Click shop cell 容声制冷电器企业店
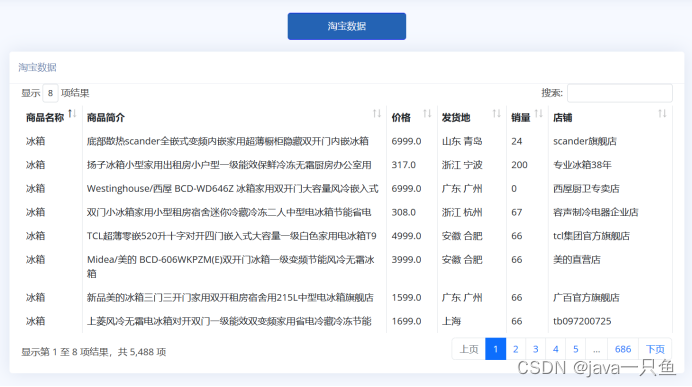692x387 pixels. coord(596,212)
